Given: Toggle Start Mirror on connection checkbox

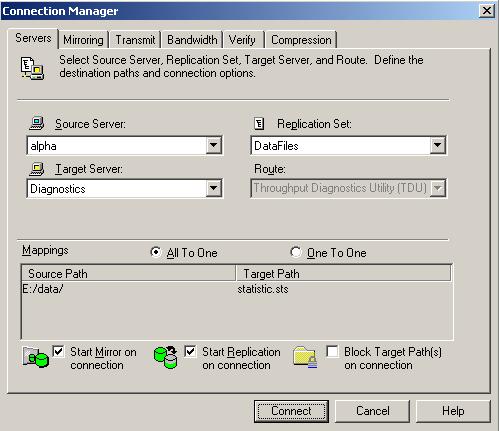Looking at the screenshot, I should click(58, 351).
